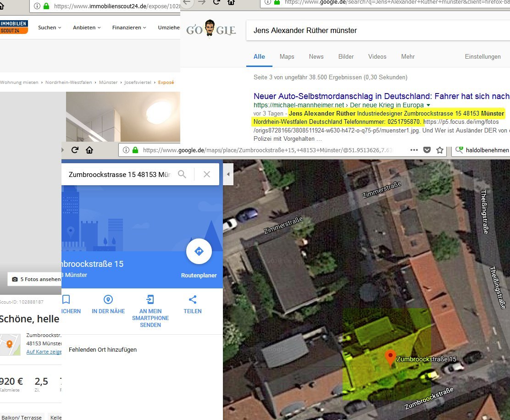
Task: Switch to the Bilder search tab
Action: click(346, 56)
